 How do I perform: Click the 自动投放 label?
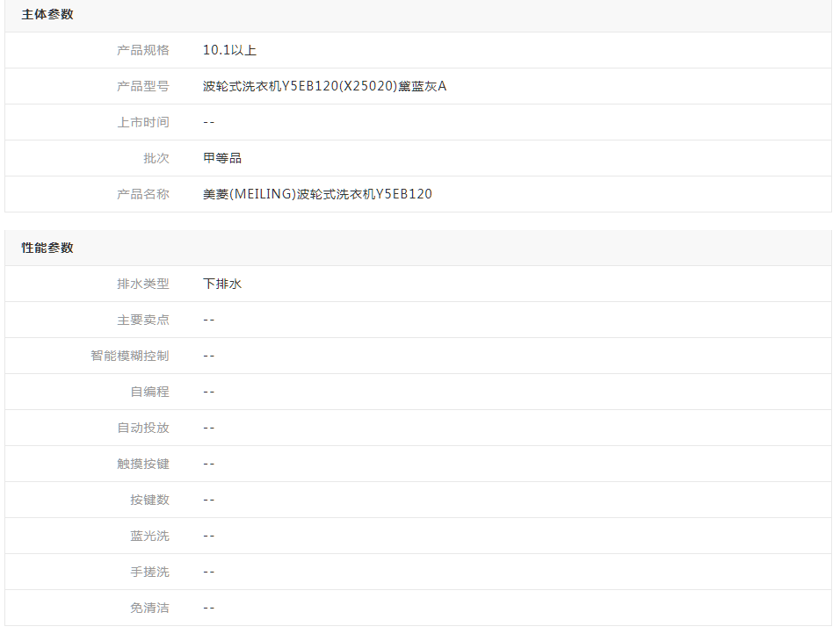(x=143, y=429)
